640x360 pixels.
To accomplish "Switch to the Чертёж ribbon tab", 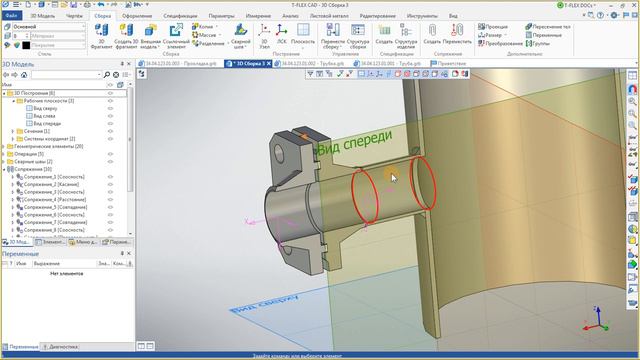I will (x=74, y=16).
